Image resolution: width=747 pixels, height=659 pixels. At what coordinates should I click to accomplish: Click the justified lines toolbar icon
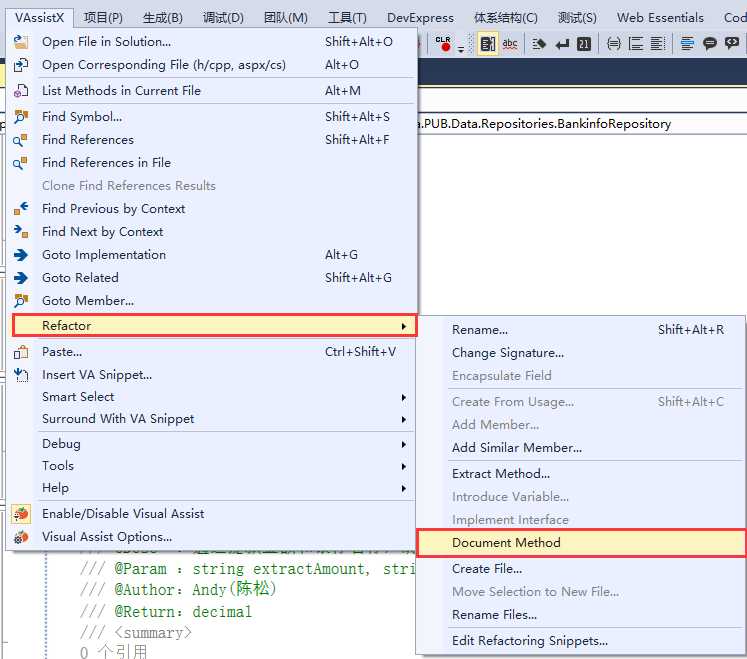[657, 44]
